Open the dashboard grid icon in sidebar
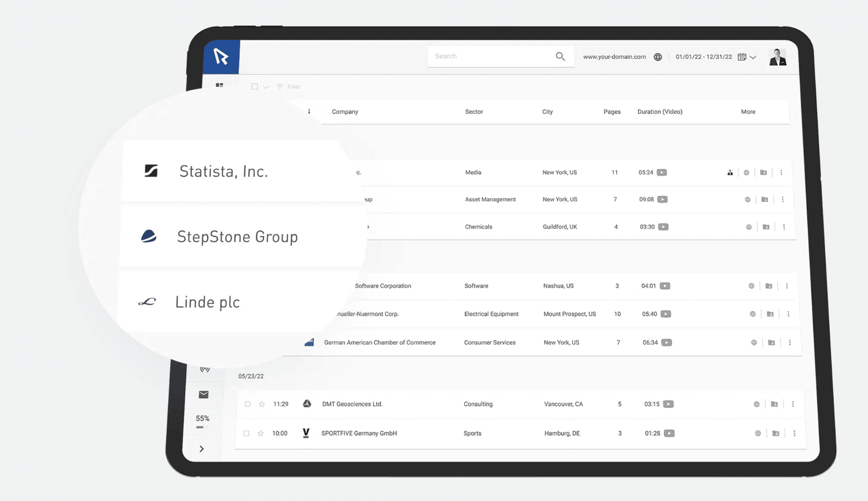868x501 pixels. click(219, 86)
